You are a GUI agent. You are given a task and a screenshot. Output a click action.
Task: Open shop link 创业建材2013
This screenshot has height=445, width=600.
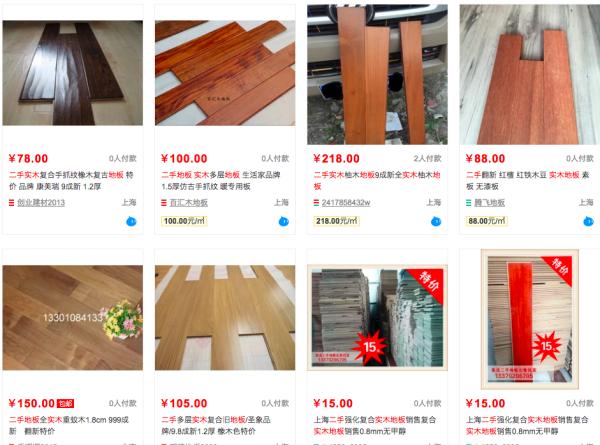tap(41, 202)
